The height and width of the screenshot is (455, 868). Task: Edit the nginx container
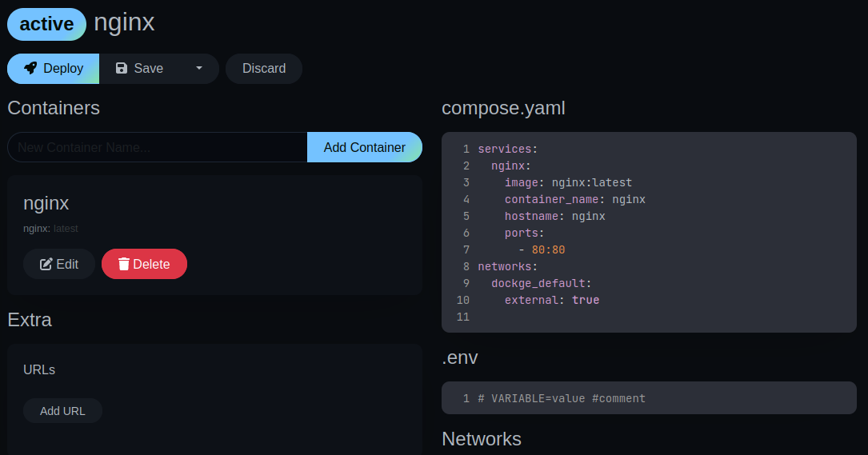pyautogui.click(x=59, y=264)
